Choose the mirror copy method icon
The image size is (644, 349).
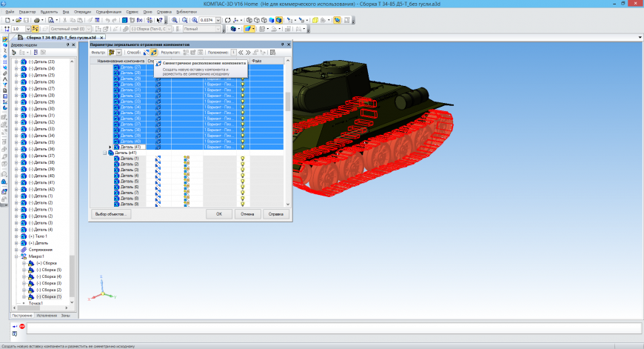tap(147, 52)
